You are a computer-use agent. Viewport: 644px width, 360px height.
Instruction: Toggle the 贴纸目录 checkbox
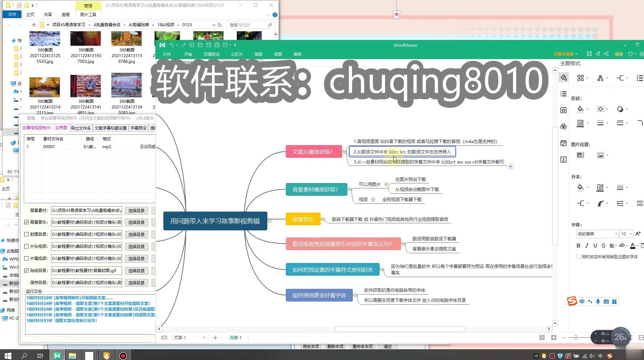pos(26,270)
